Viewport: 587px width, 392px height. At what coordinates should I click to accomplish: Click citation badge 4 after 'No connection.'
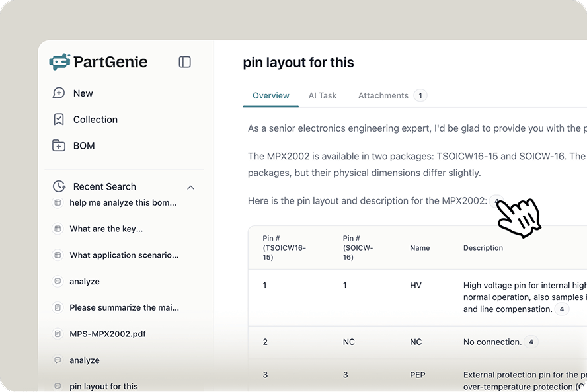(531, 342)
